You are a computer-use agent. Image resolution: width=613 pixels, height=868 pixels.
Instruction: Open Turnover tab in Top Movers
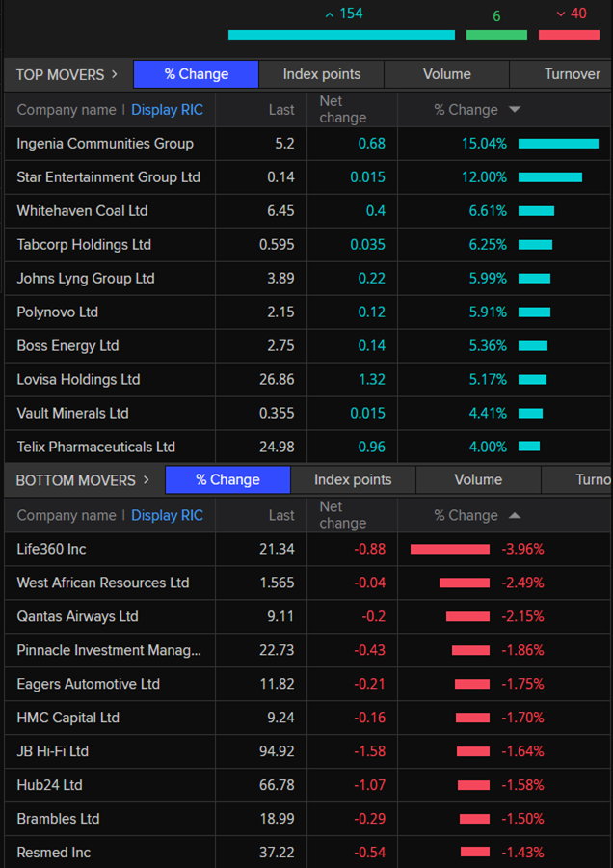571,74
